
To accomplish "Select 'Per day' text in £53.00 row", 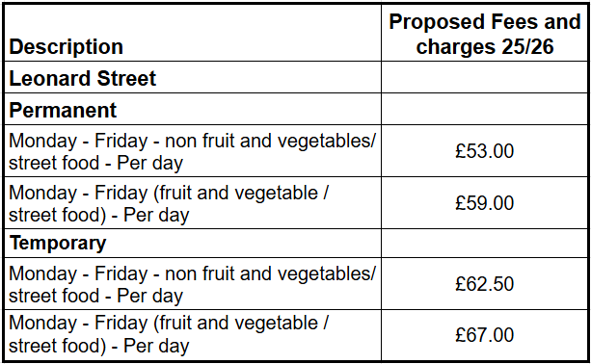I will pyautogui.click(x=150, y=163).
